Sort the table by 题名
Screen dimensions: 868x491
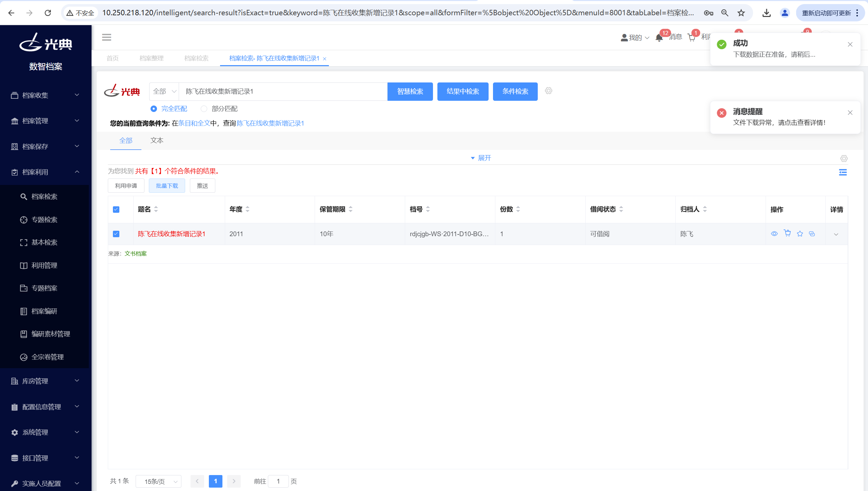(156, 209)
